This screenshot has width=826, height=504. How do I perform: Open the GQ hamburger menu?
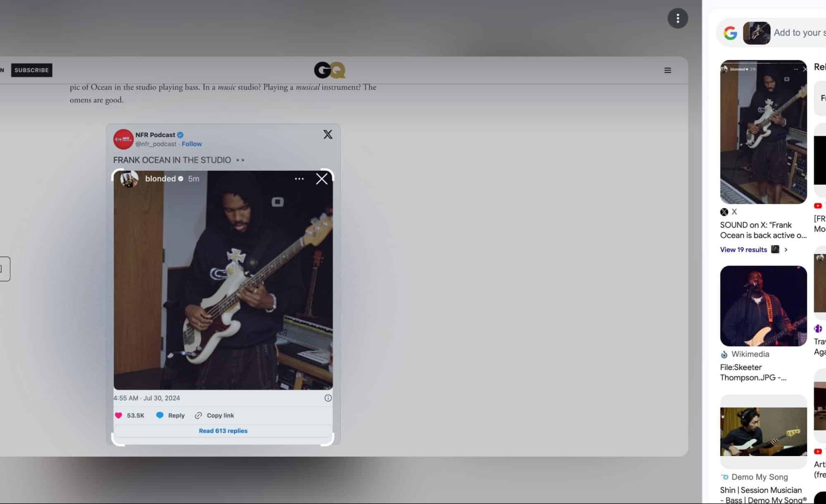pos(667,70)
